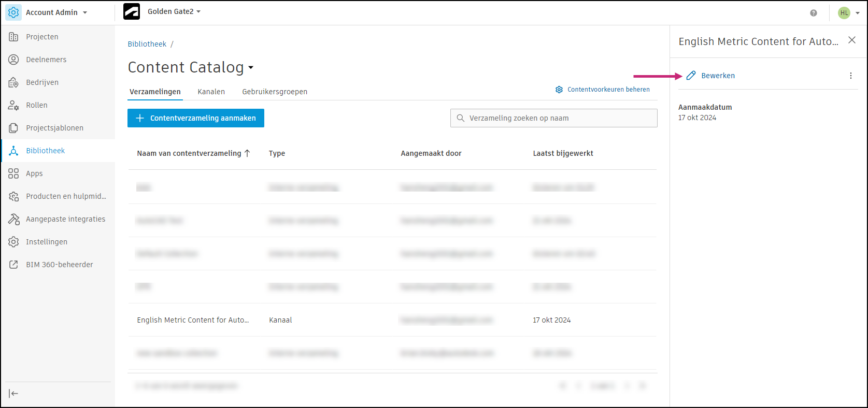Click the Deelnemers person icon
This screenshot has height=408, width=868.
[13, 60]
